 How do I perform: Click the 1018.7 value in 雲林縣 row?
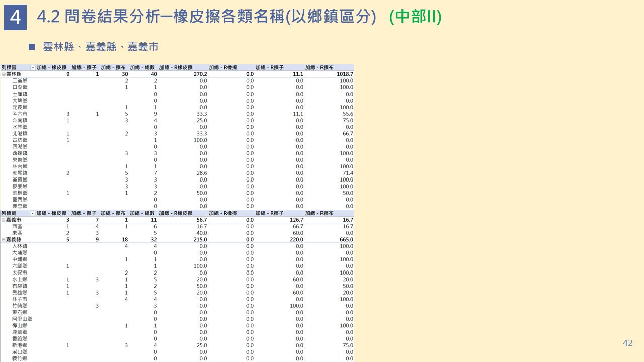(x=345, y=74)
